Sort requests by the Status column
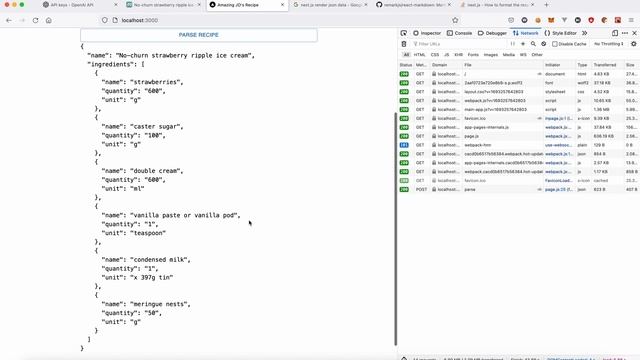640x360 pixels. [x=406, y=65]
